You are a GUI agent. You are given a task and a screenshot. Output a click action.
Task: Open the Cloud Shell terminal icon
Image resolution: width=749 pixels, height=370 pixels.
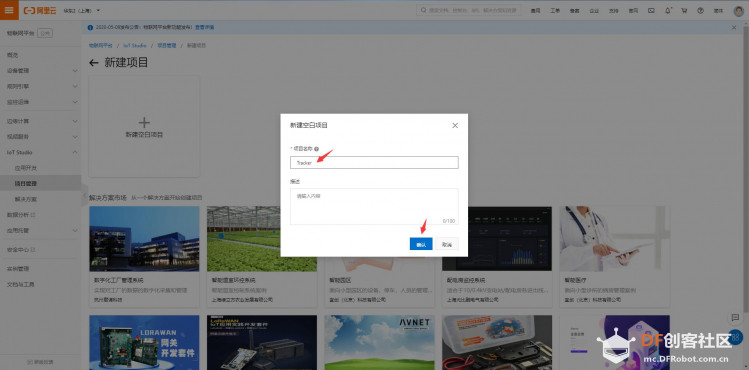click(x=651, y=11)
